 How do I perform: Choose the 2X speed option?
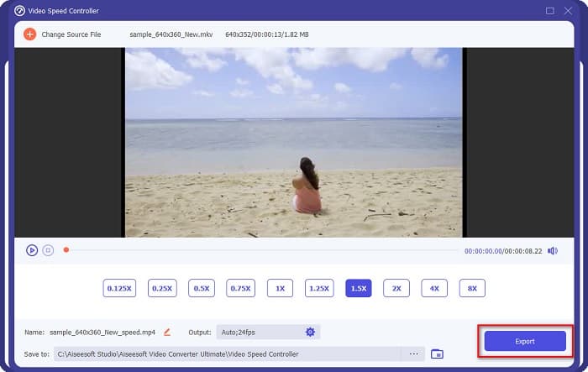396,288
